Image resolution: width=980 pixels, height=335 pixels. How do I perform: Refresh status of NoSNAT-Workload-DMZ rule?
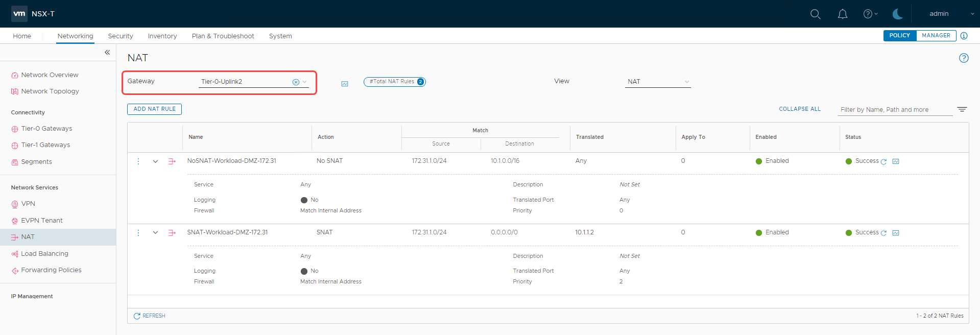click(x=883, y=162)
